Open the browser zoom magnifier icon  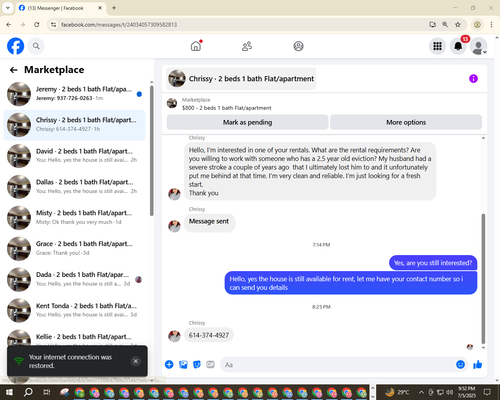tap(445, 25)
